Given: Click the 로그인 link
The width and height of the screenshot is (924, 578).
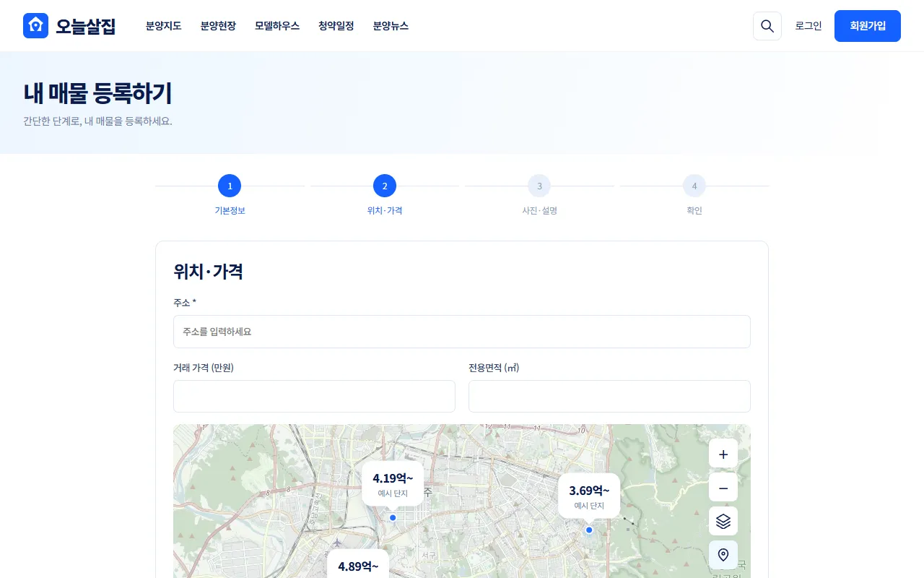Looking at the screenshot, I should (x=808, y=26).
